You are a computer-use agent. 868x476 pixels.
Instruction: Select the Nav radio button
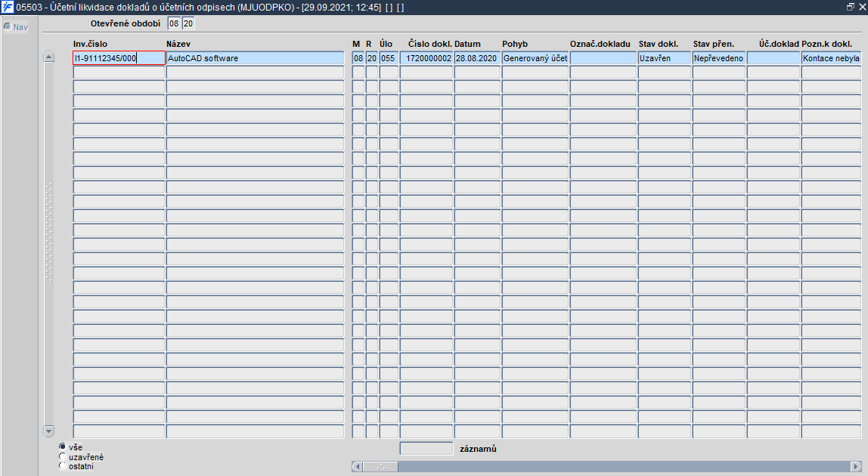[8, 26]
